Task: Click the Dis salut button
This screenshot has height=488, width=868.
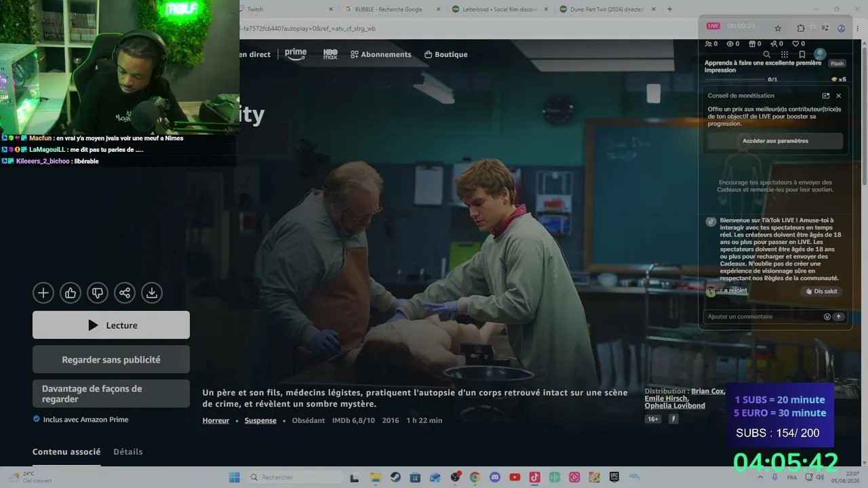Action: click(821, 291)
